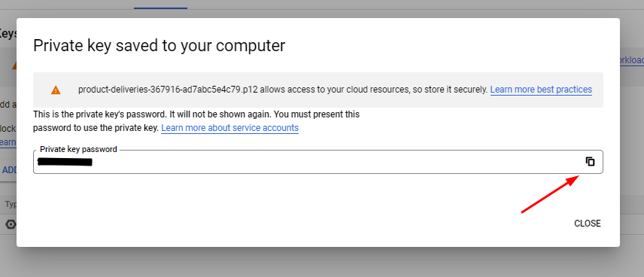Click the key hexagon icon behind dialog

pyautogui.click(x=11, y=224)
